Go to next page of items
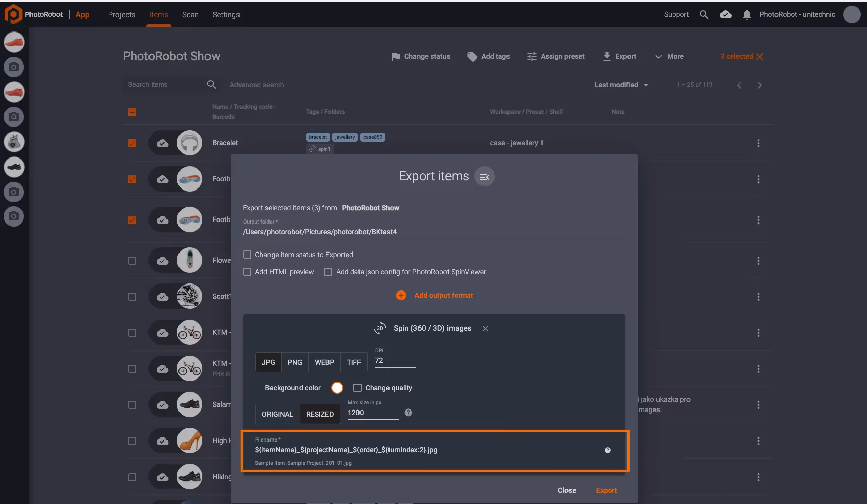Screen dimensions: 867x504 (760, 85)
